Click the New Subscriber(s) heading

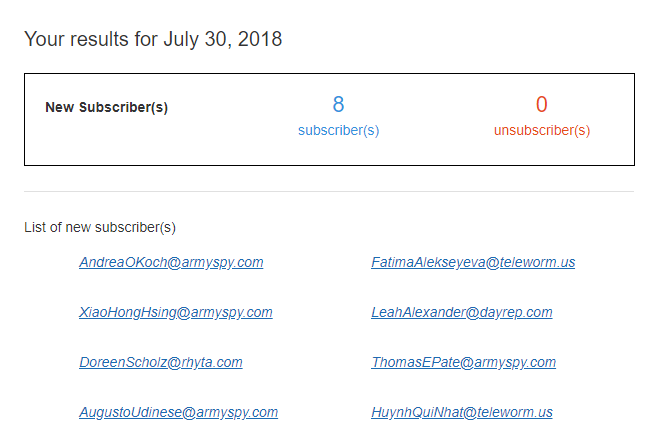[x=106, y=108]
